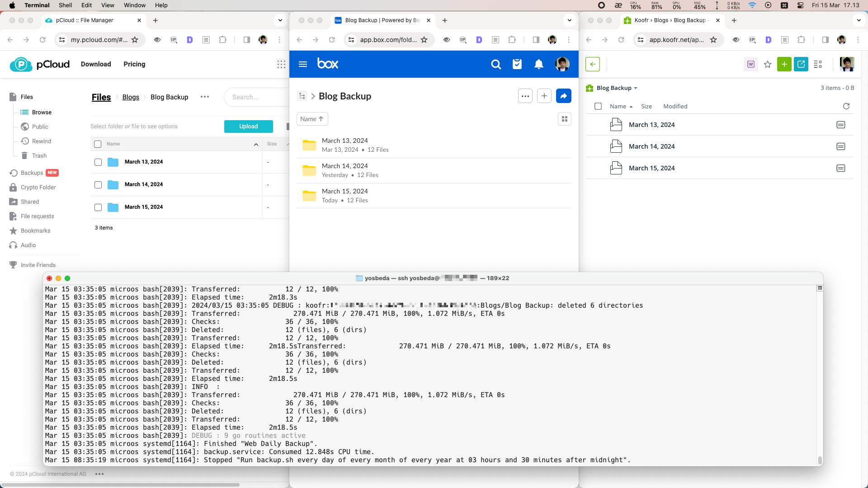The image size is (868, 488).
Task: Open breadcrumb options via pCloud ellipsis
Action: tap(205, 97)
